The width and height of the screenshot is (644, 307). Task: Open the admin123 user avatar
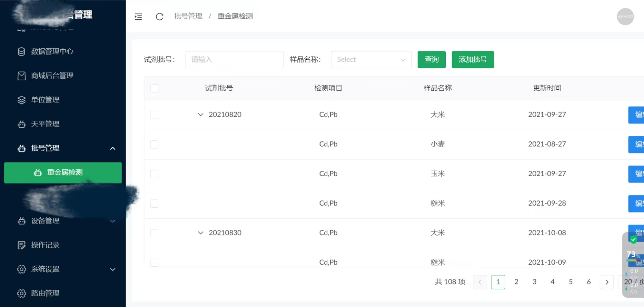point(625,16)
